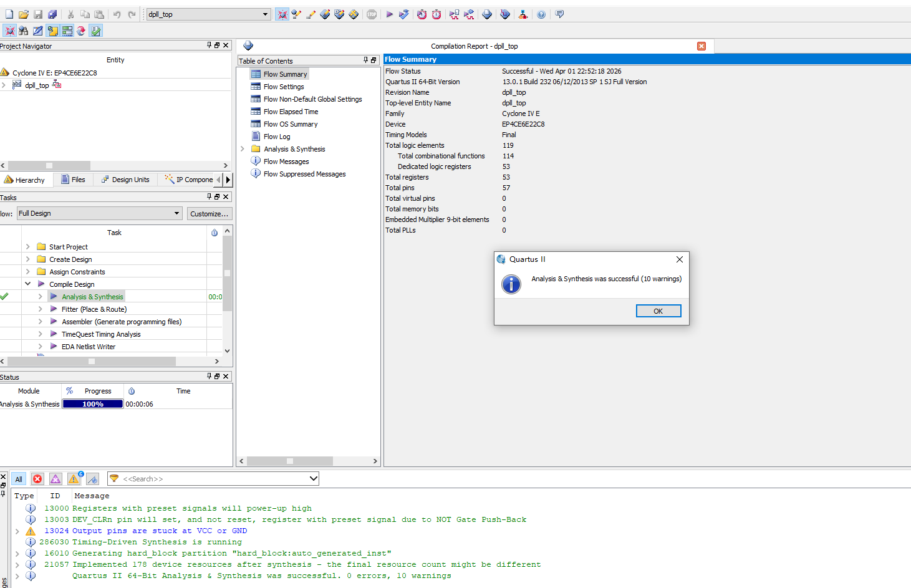This screenshot has width=911, height=588.
Task: Toggle the flagged messages filter
Action: pyautogui.click(x=92, y=479)
